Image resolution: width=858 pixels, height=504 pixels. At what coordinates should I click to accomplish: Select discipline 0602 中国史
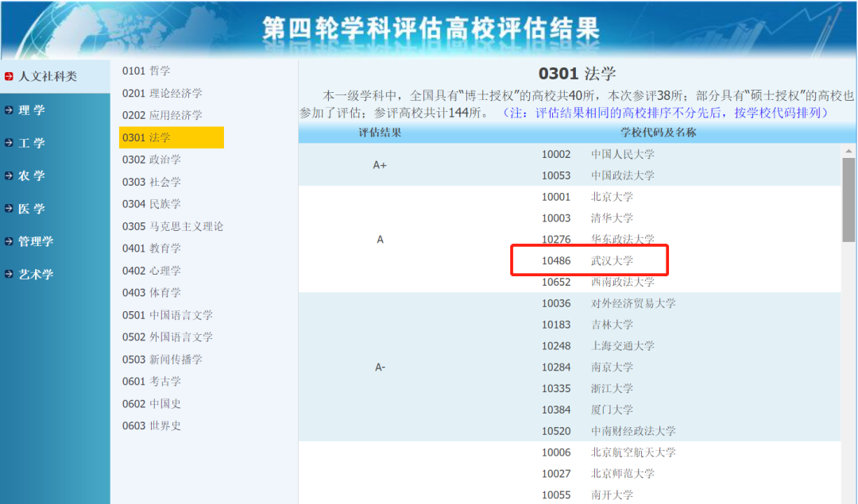[x=152, y=403]
